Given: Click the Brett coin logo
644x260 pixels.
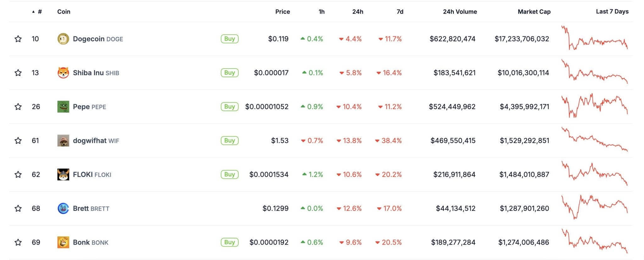Looking at the screenshot, I should (63, 208).
